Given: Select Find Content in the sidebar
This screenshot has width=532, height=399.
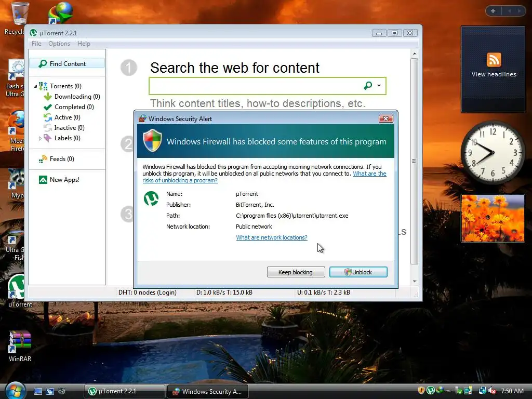Looking at the screenshot, I should (67, 63).
